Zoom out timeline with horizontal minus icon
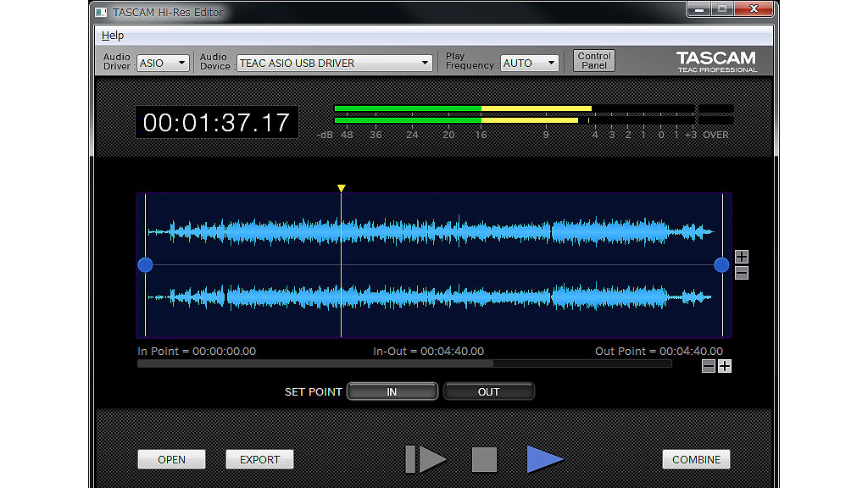Screen dimensions: 868x488 (x=709, y=366)
